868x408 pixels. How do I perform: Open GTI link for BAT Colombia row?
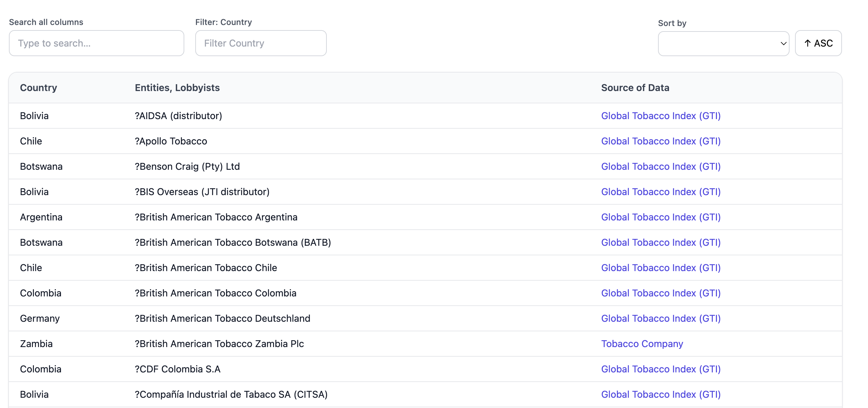coord(660,293)
